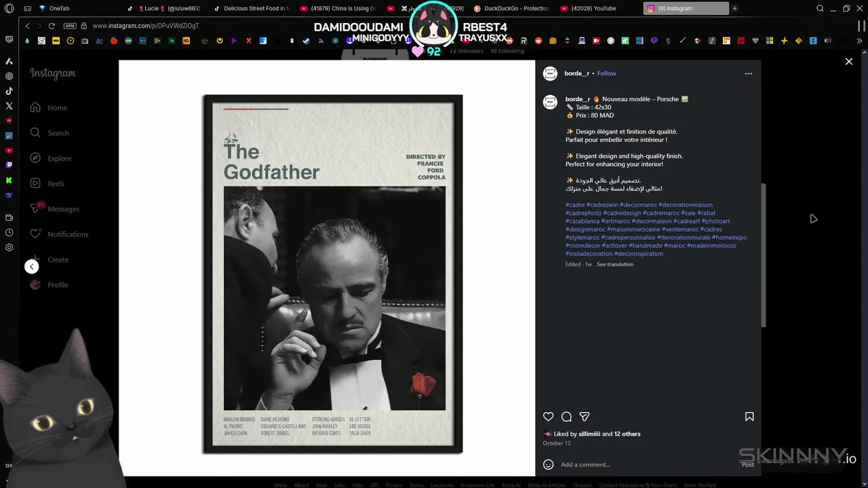Go to Instagram Home in sidebar
868x488 pixels.
[x=49, y=108]
